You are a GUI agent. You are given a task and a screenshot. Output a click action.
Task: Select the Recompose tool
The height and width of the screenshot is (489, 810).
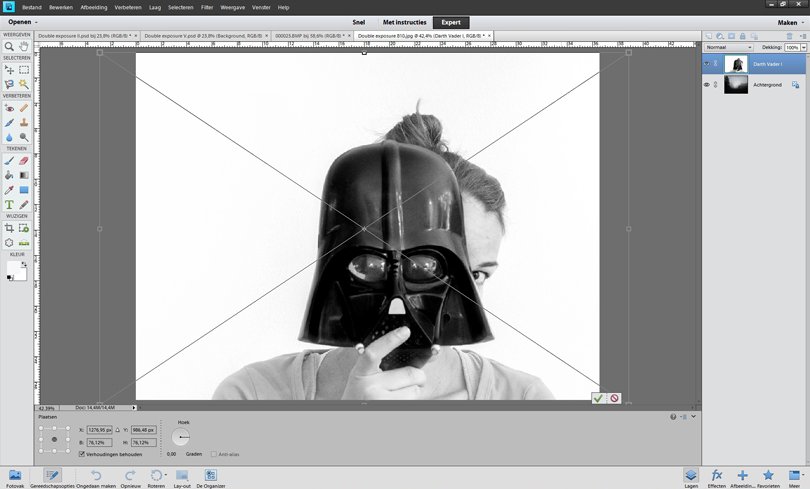[24, 228]
